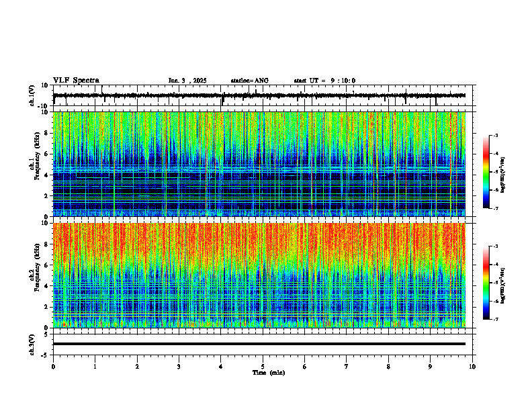The width and height of the screenshot is (532, 411).
Task: Click the ch.2 spectrogram color bar
Action: [x=486, y=283]
